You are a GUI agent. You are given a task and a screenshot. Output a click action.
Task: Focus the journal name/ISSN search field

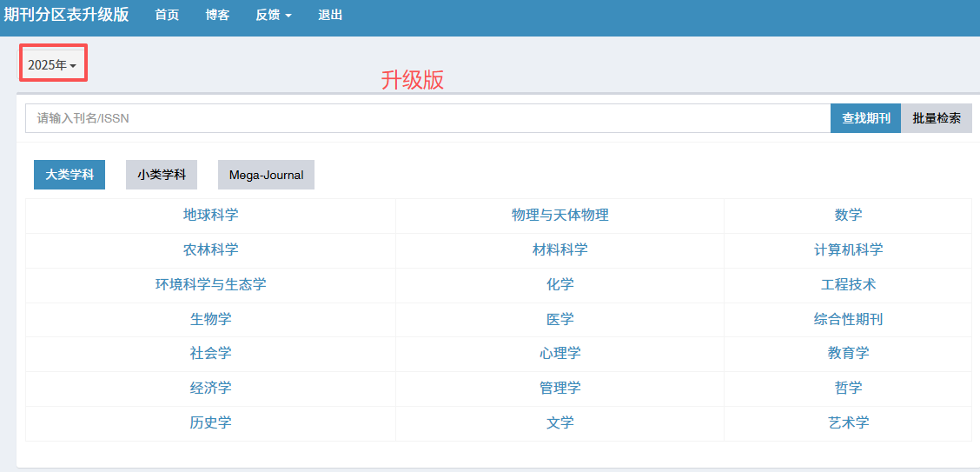tap(427, 118)
